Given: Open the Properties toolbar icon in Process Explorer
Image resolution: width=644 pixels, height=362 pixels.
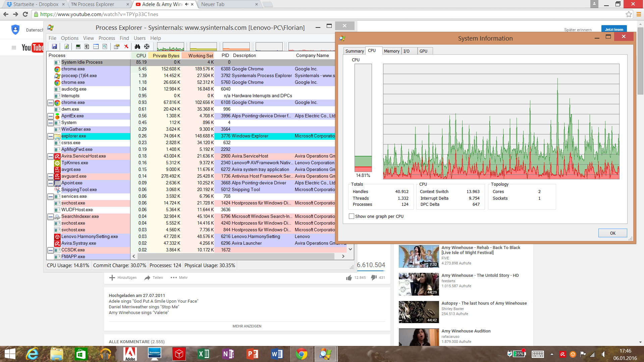Looking at the screenshot, I should [117, 47].
